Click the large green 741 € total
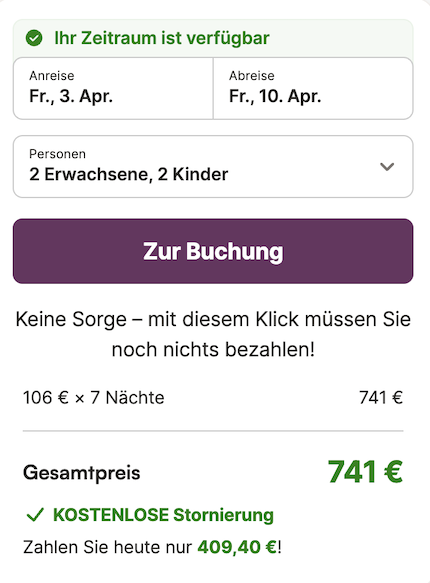 pos(365,472)
